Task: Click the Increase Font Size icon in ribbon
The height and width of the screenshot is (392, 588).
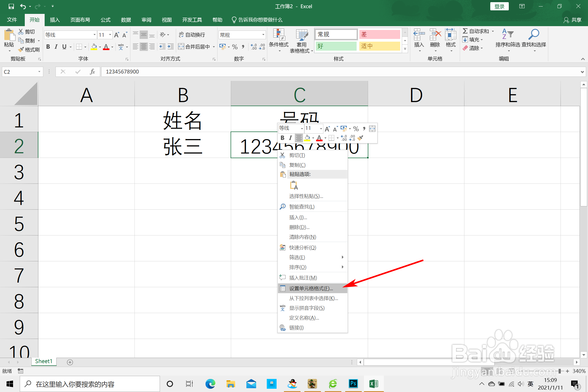Action: [117, 35]
